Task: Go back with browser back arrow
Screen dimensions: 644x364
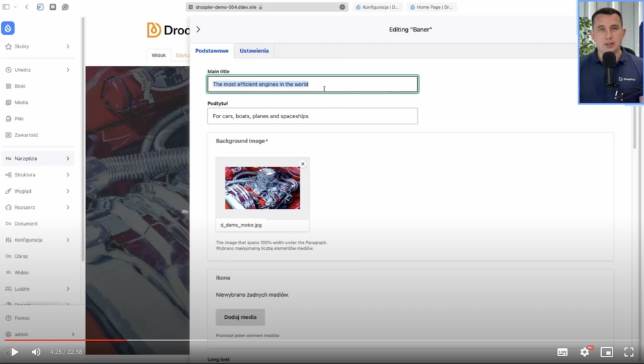Action: pyautogui.click(x=27, y=7)
